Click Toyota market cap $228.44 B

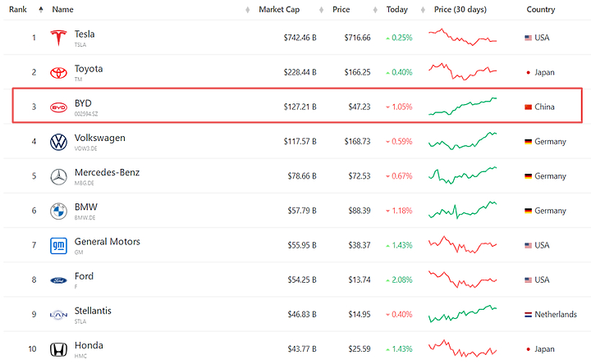[x=300, y=72]
